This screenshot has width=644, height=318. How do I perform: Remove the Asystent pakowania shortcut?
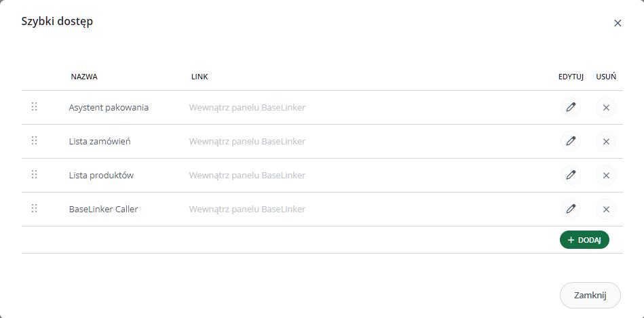606,108
